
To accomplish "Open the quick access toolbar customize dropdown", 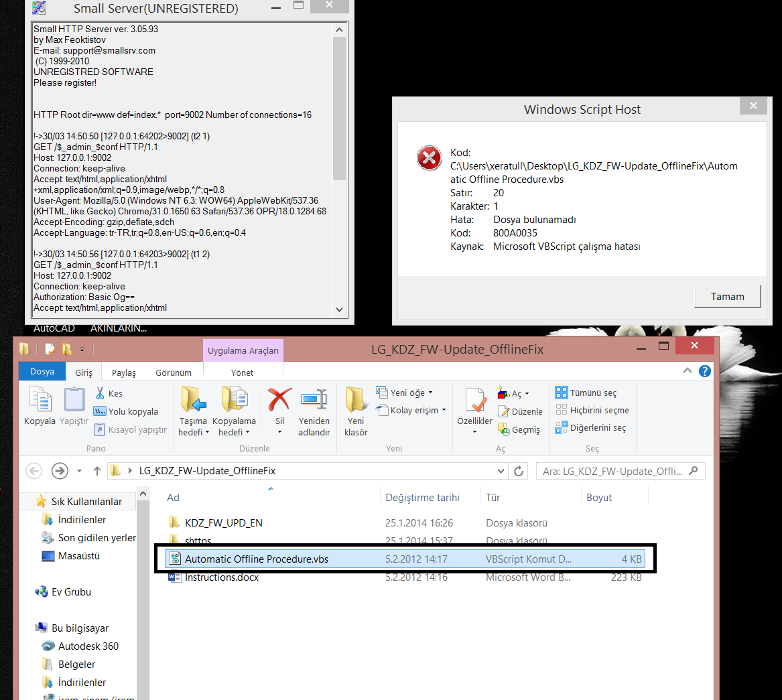I will pyautogui.click(x=82, y=350).
